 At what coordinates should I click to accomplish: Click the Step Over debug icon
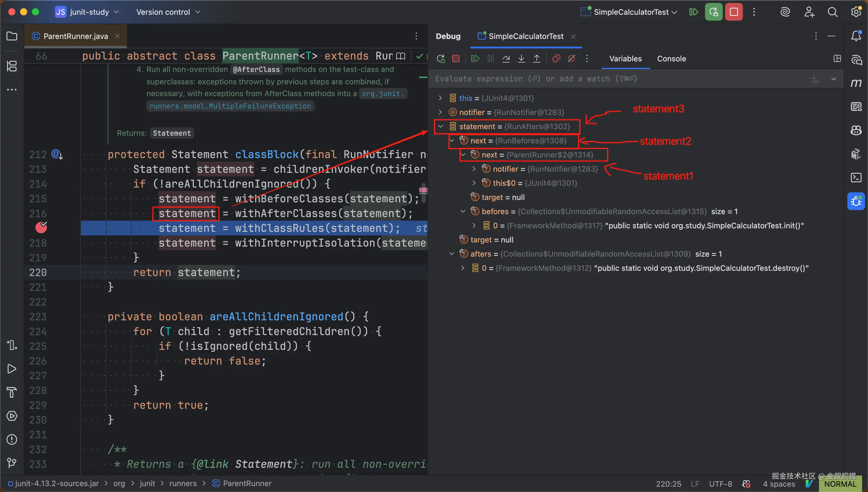[x=506, y=59]
